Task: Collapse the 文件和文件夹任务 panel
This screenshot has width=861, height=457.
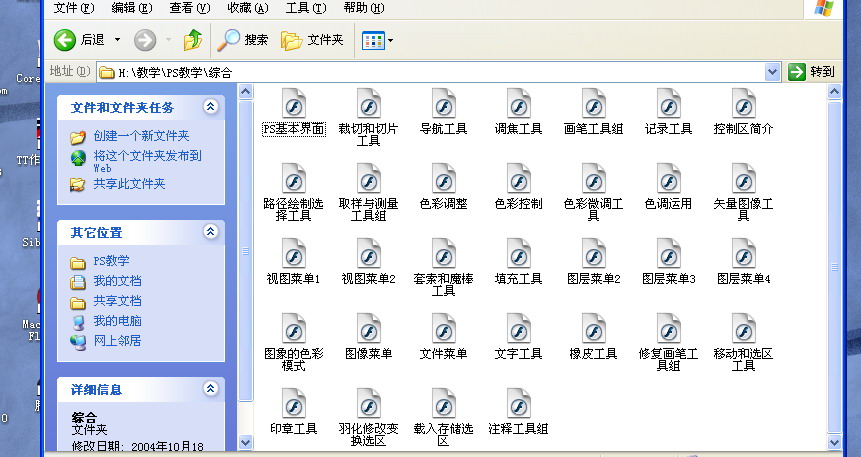Action: tap(210, 107)
